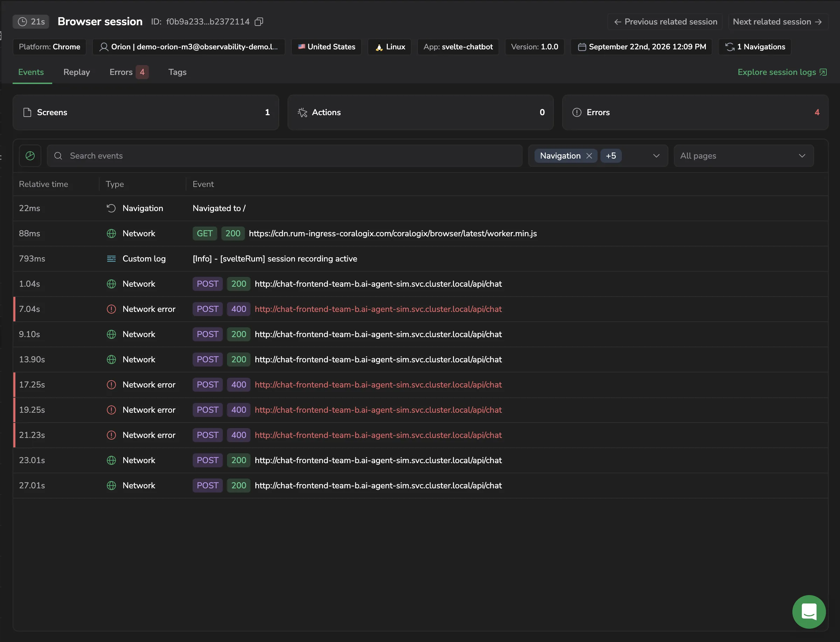
Task: Select the Events tab
Action: pyautogui.click(x=31, y=72)
